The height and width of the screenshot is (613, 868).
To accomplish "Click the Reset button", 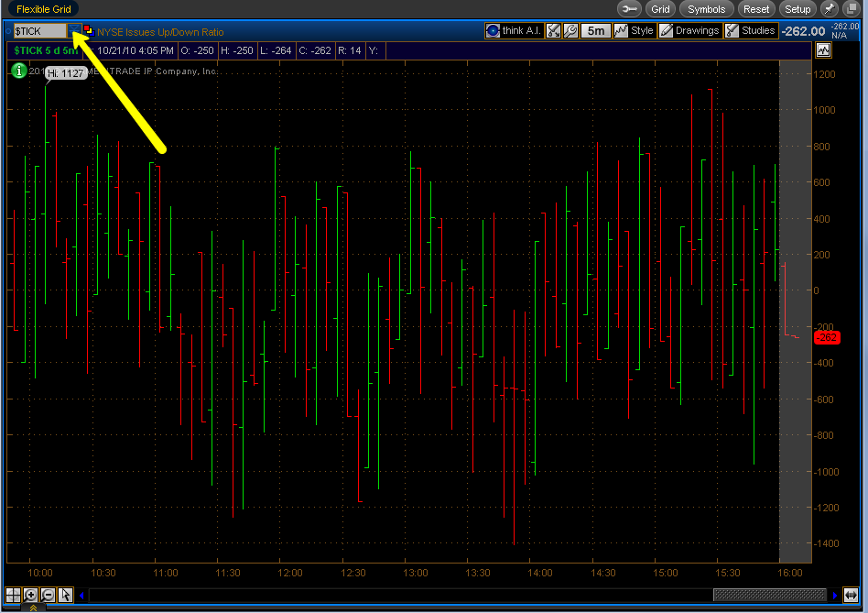I will (x=756, y=9).
